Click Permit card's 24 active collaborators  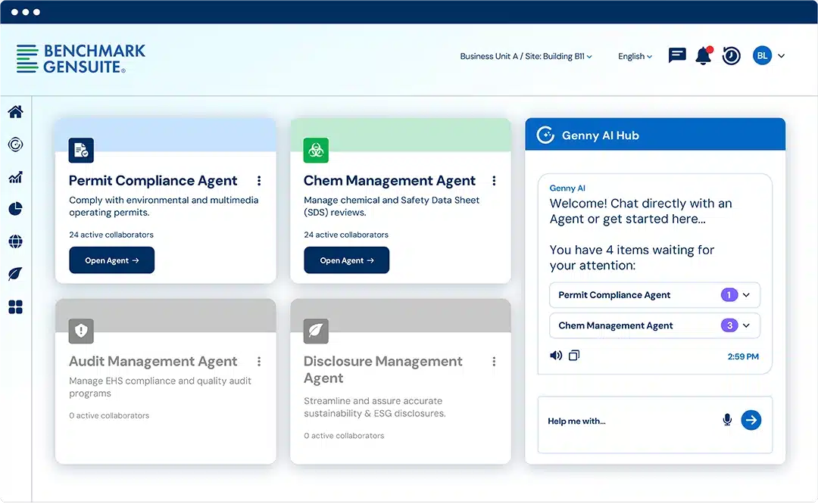(111, 235)
